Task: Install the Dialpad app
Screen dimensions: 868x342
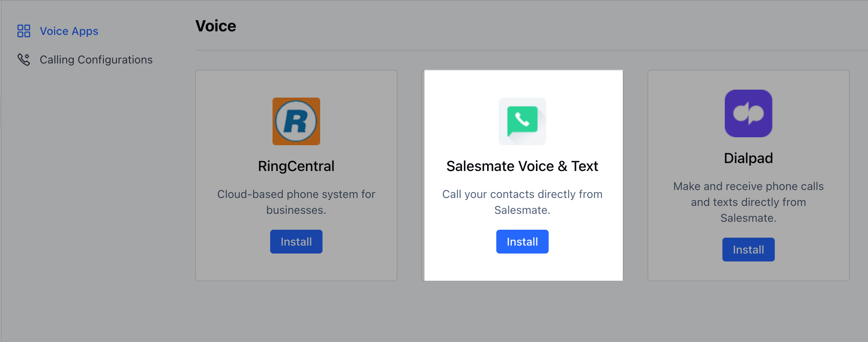Action: click(x=749, y=250)
